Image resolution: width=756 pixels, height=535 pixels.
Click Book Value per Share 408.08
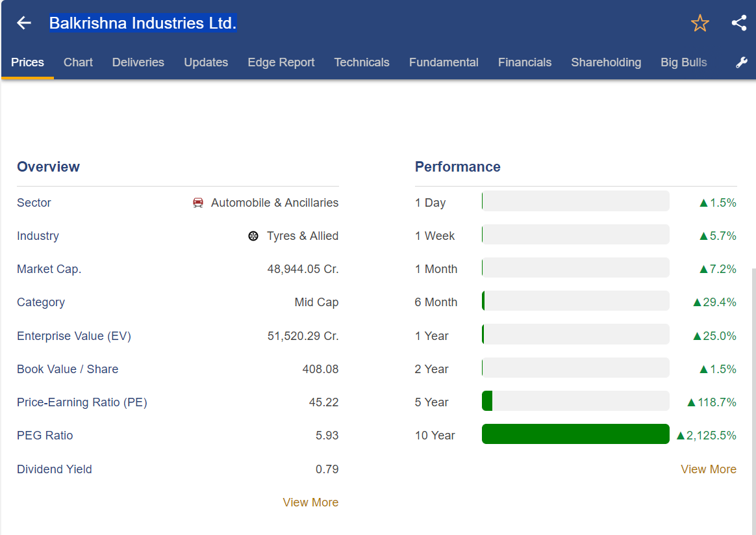pos(320,369)
